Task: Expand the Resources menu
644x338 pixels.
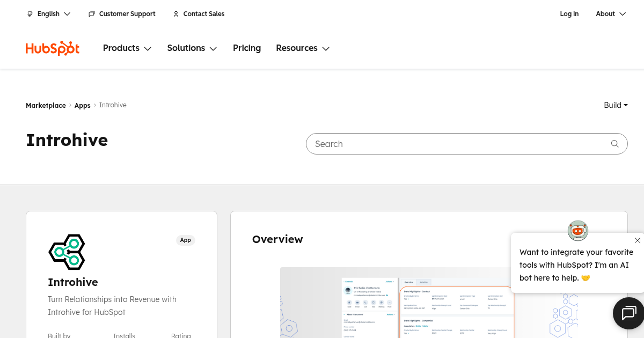Action: (x=303, y=48)
